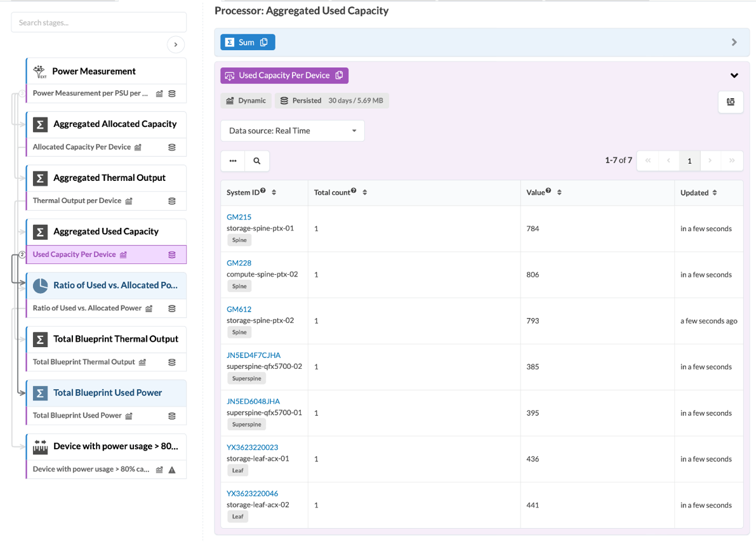This screenshot has width=756, height=542.
Task: Click the Search stages input field
Action: (99, 23)
